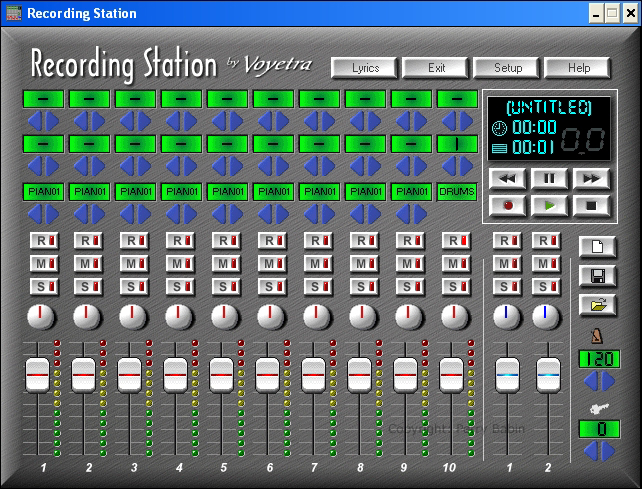The height and width of the screenshot is (489, 642).
Task: Click the top-row green display of track 2
Action: 89,99
